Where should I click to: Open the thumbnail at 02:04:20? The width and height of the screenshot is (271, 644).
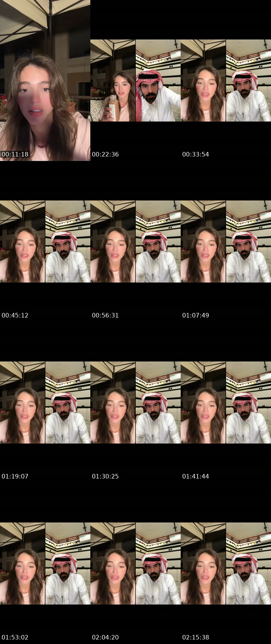135,563
